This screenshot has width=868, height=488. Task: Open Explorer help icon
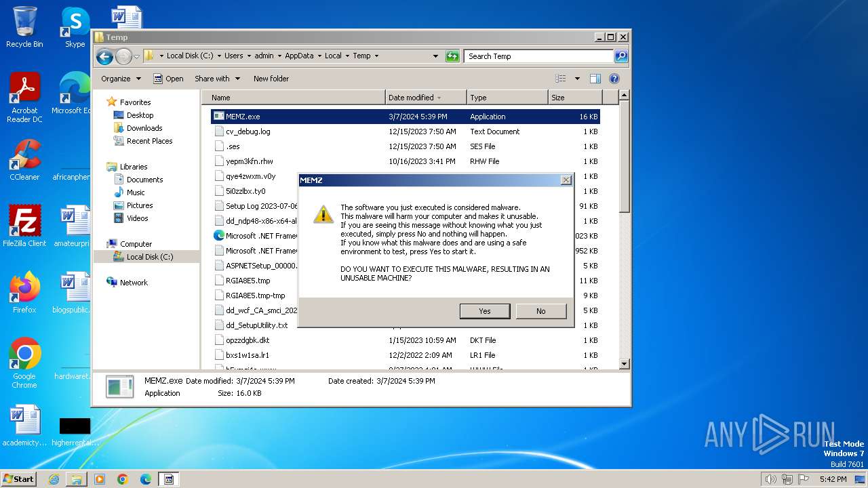point(614,79)
